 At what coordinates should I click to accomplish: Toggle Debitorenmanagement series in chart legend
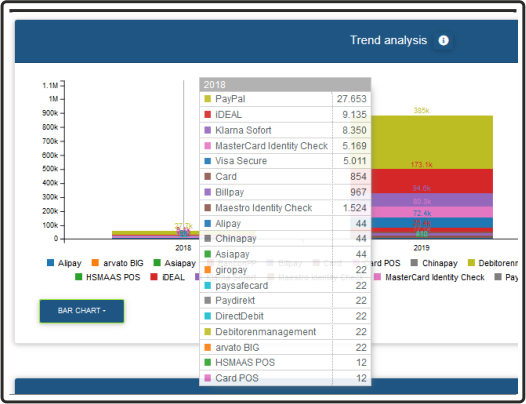tap(493, 263)
